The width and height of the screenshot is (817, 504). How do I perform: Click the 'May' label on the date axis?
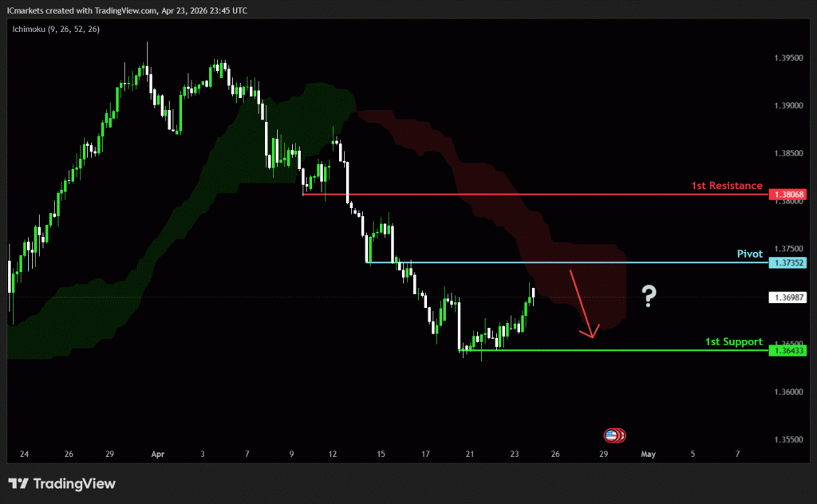(x=648, y=454)
